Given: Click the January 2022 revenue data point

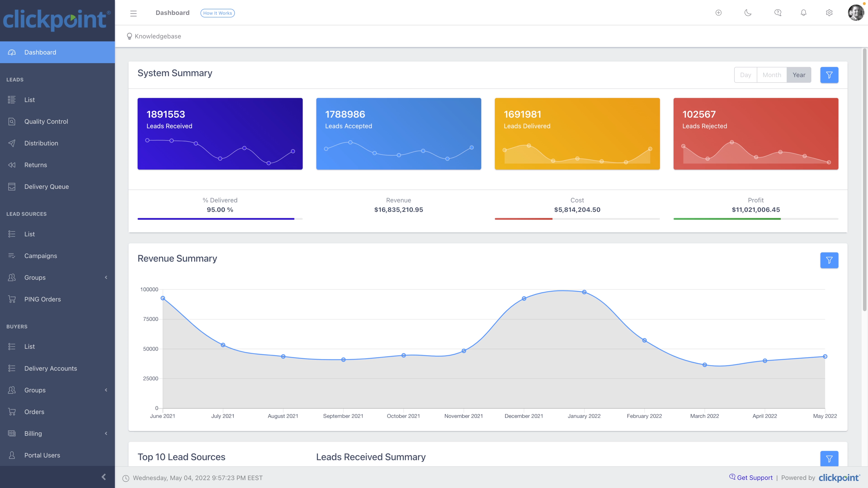Looking at the screenshot, I should (x=584, y=292).
